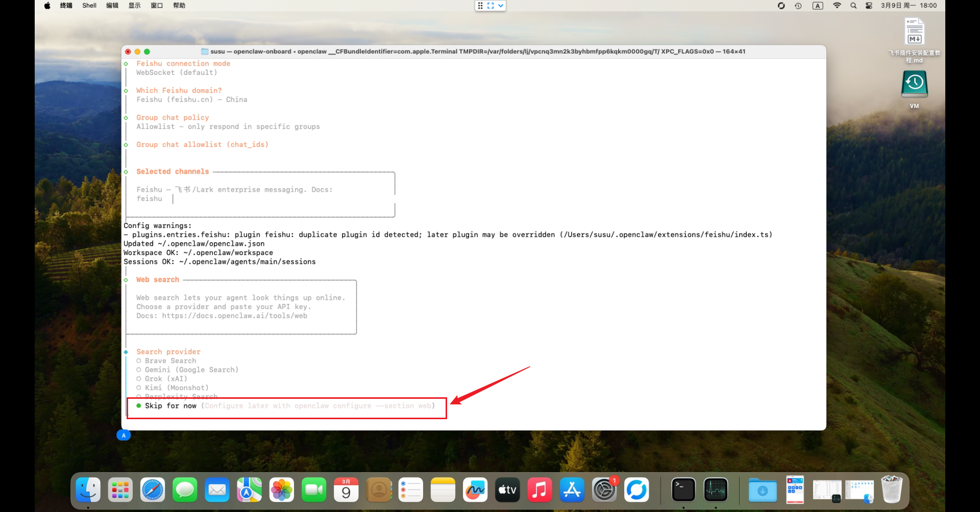The width and height of the screenshot is (980, 512).
Task: Click the docs.openclaw.ai/tools/web link
Action: [234, 316]
